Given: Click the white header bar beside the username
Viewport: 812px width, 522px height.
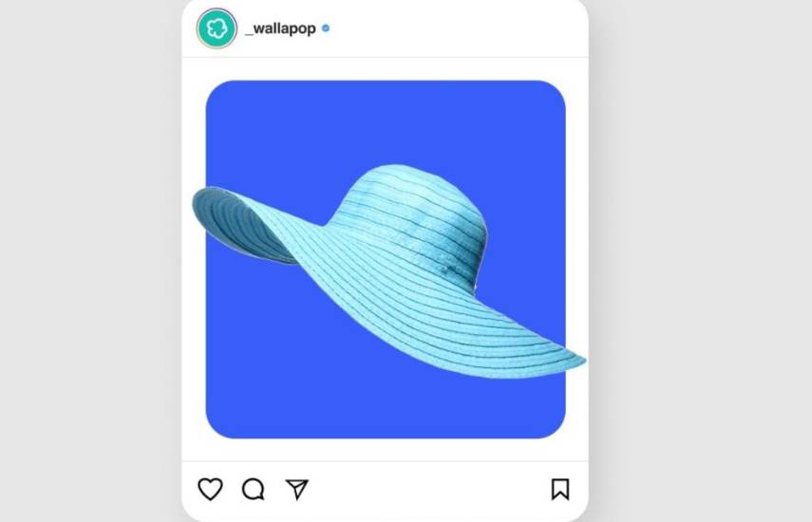Looking at the screenshot, I should pos(456,28).
